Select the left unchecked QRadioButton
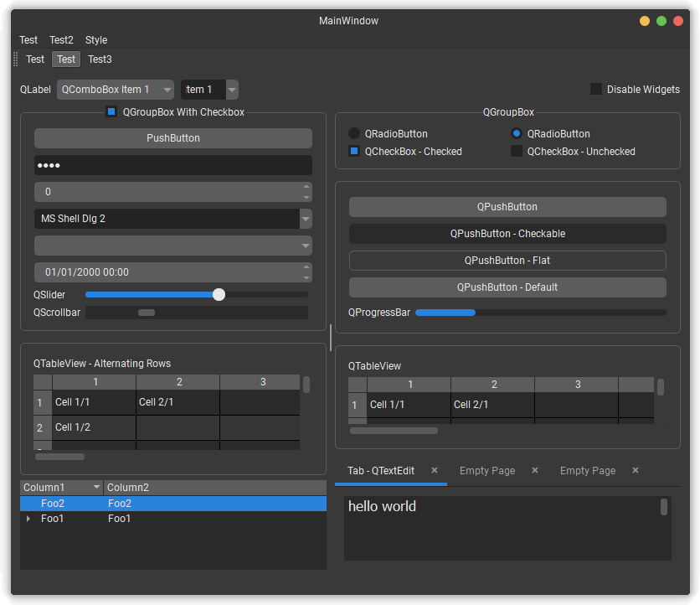Screen dimensions: 700x605 (x=353, y=132)
